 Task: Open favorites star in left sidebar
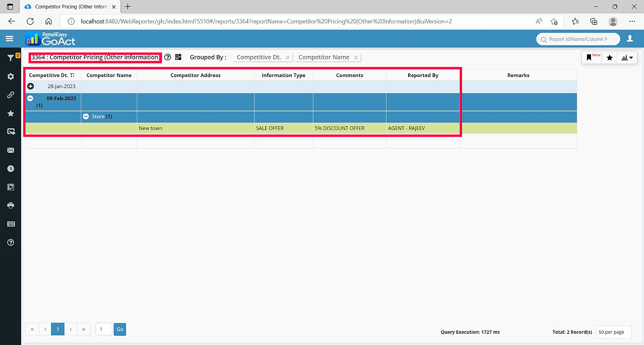coord(10,113)
